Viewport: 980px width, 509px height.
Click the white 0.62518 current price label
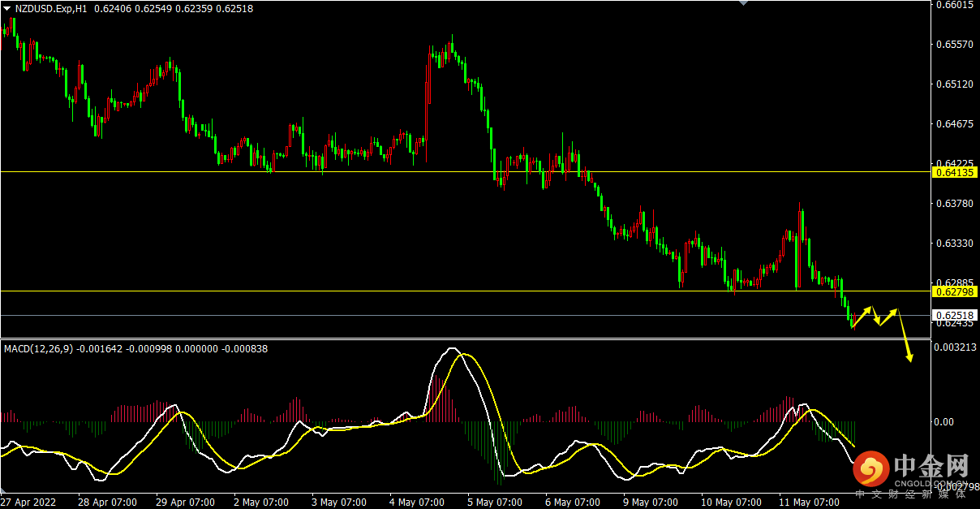point(954,315)
